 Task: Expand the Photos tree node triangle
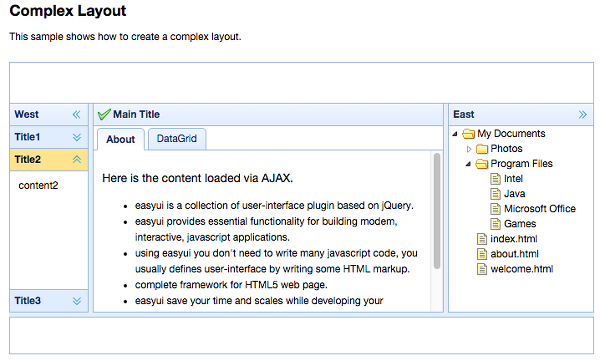tap(469, 149)
